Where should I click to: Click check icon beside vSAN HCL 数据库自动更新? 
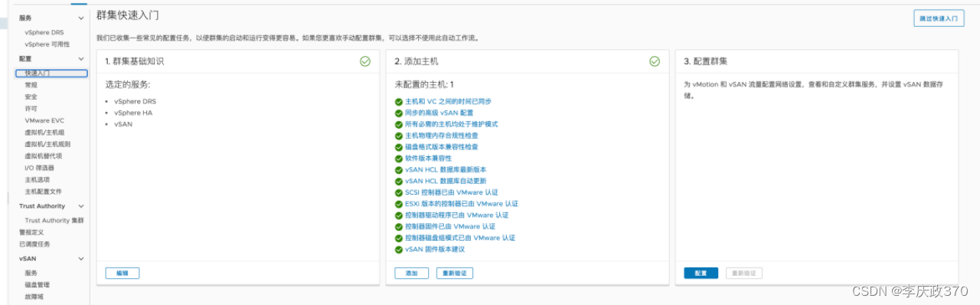tap(399, 181)
